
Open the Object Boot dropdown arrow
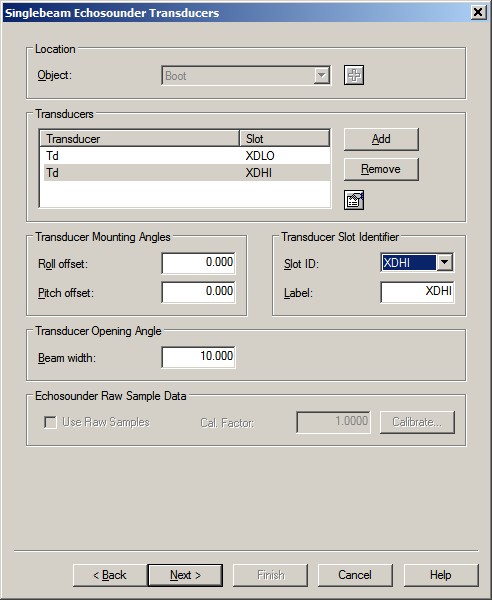coord(322,75)
